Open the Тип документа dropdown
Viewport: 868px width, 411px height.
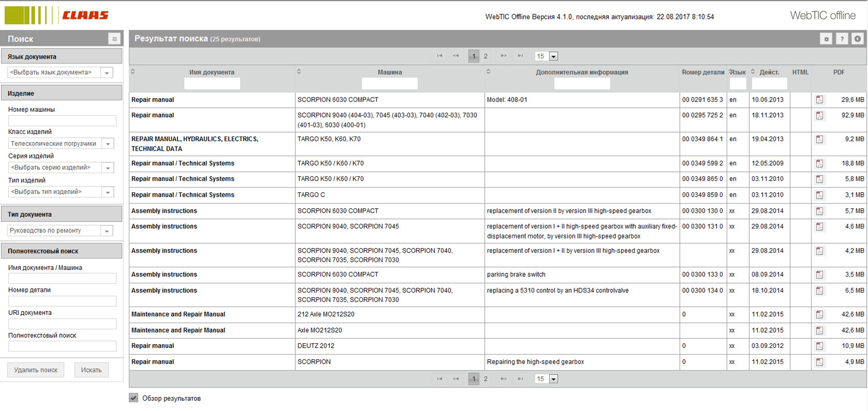107,231
